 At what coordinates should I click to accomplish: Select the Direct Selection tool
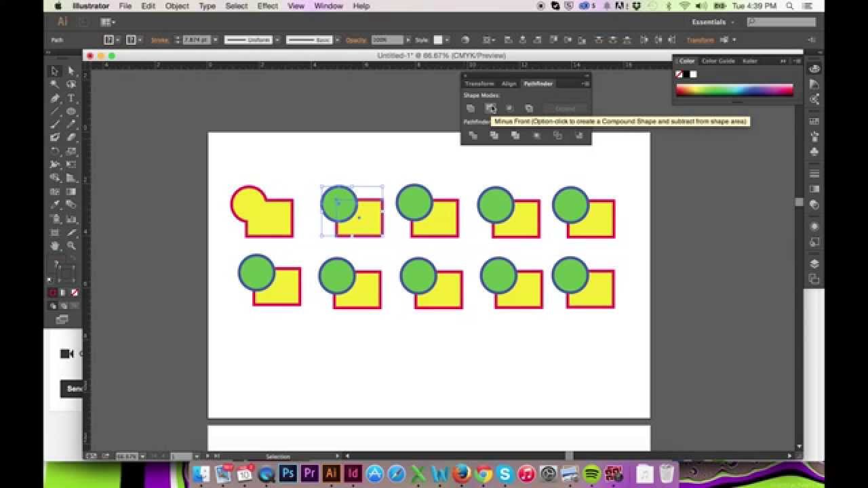(x=71, y=71)
